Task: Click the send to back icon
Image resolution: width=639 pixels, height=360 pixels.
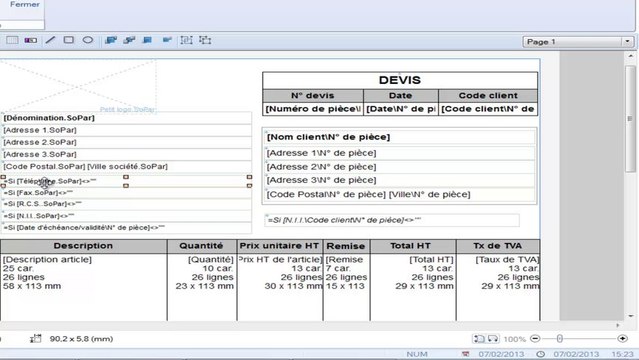Action: [129, 40]
